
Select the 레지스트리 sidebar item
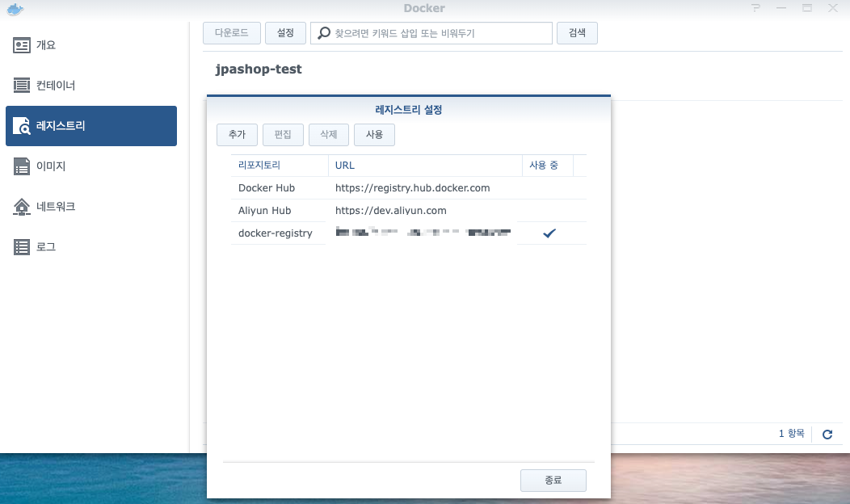click(x=91, y=126)
